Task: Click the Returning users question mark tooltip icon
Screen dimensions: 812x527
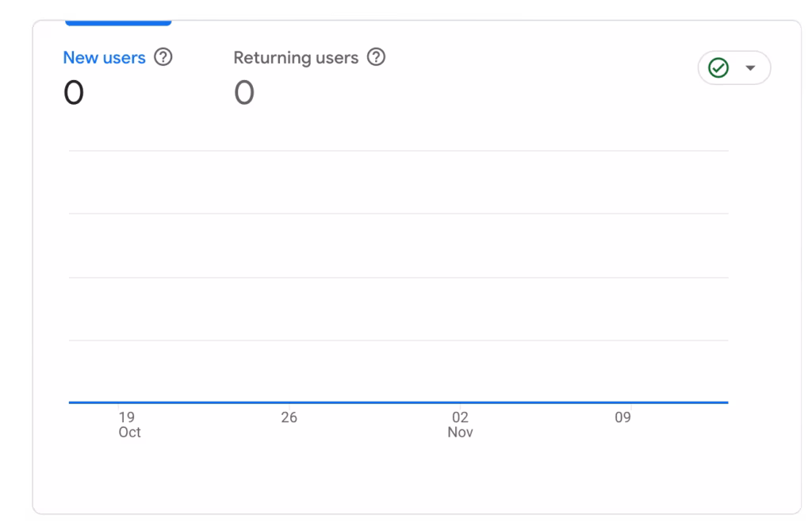Action: [376, 57]
